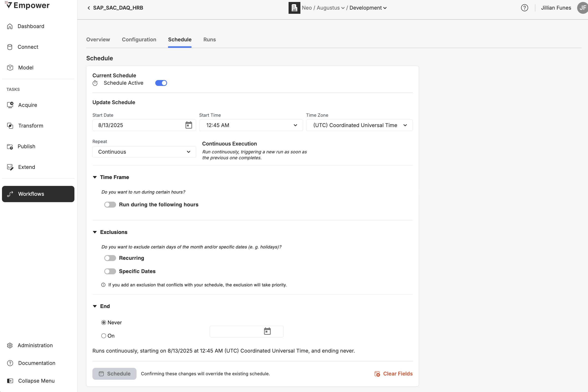The image size is (588, 392).
Task: Click the help question mark icon
Action: [x=524, y=8]
